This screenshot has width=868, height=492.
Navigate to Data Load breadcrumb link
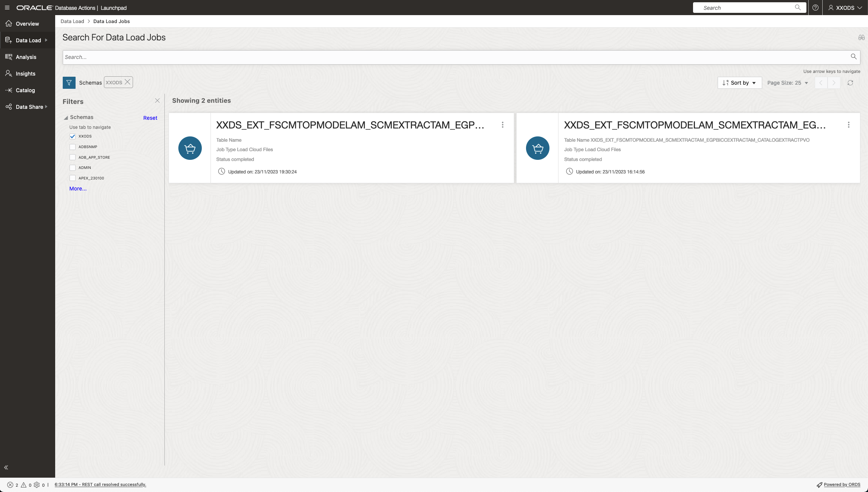point(72,21)
